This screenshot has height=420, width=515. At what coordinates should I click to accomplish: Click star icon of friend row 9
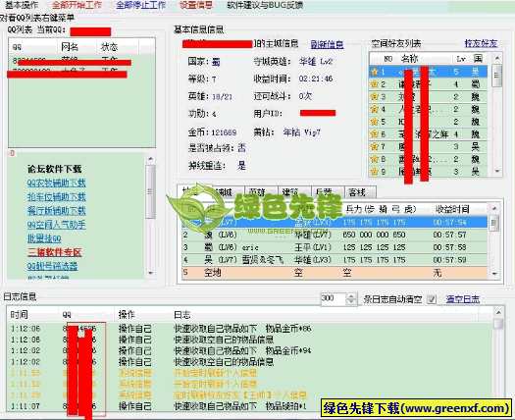[x=375, y=172]
